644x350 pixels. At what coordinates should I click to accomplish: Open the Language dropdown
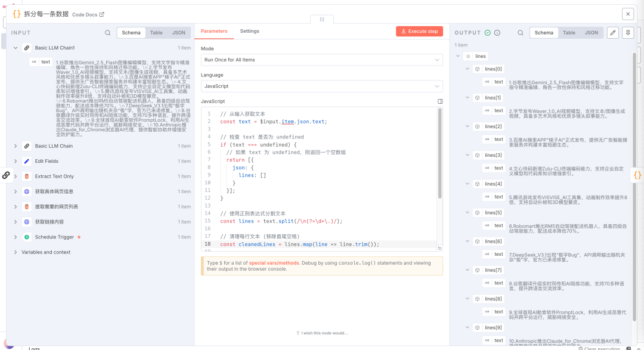321,86
